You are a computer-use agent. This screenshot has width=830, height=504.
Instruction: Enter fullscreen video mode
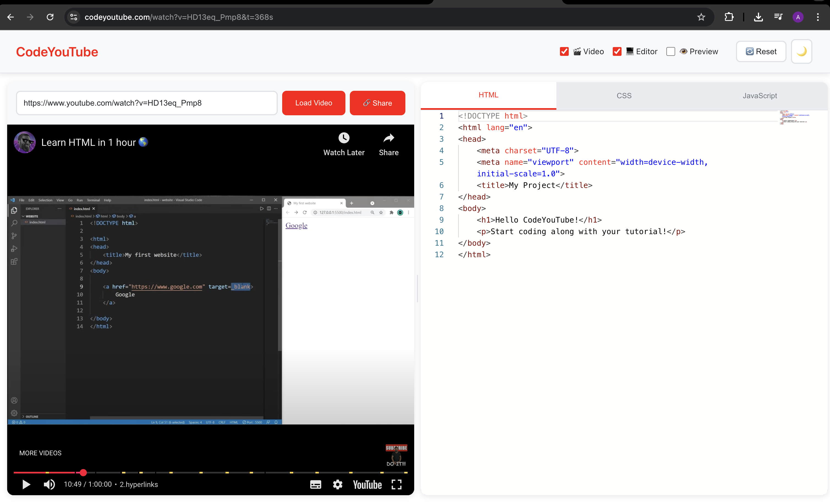click(x=397, y=484)
